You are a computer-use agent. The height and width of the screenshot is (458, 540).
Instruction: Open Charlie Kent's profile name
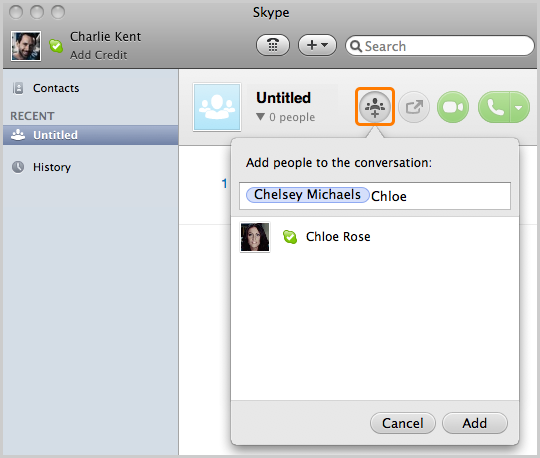tap(105, 37)
